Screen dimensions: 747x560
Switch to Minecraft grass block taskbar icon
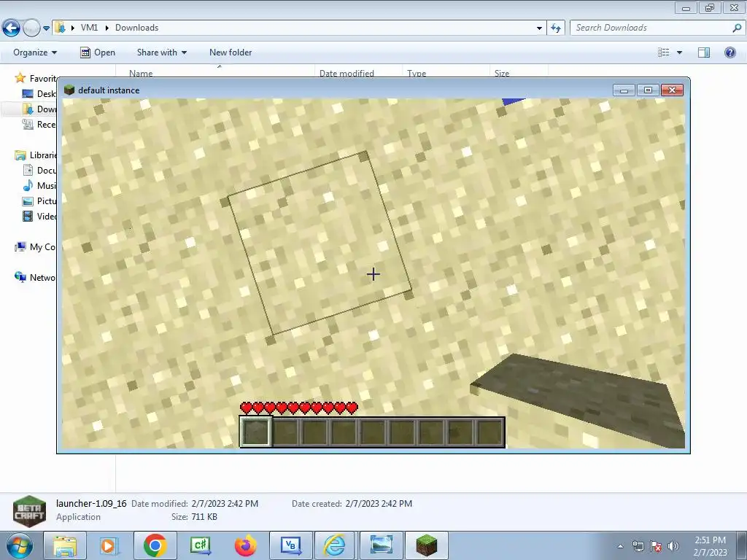tap(426, 545)
